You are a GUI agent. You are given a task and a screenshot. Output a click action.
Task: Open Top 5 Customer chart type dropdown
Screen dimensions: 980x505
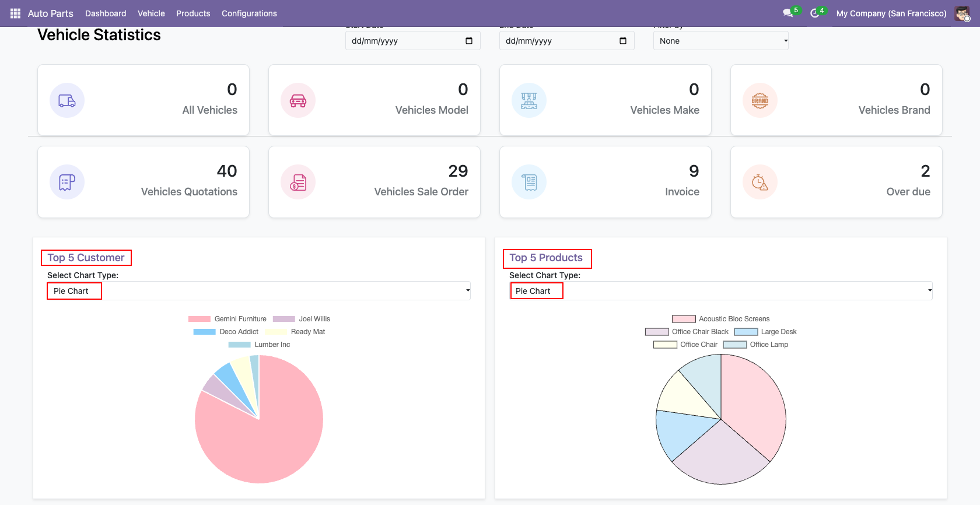coord(259,291)
